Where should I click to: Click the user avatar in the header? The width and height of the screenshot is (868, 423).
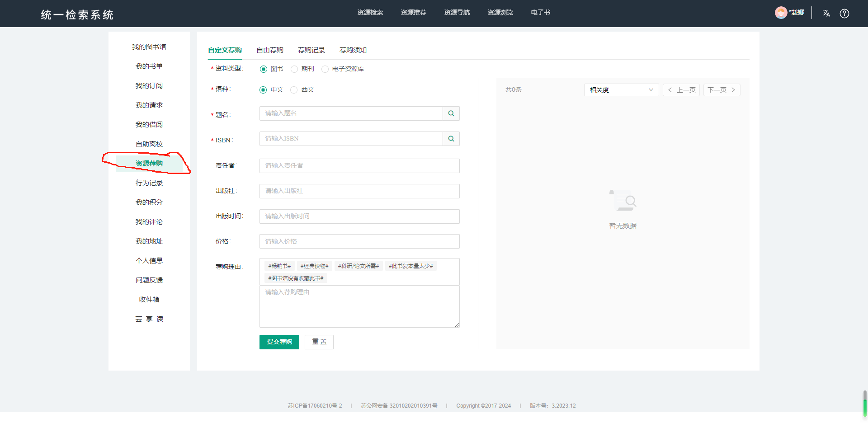pyautogui.click(x=781, y=13)
